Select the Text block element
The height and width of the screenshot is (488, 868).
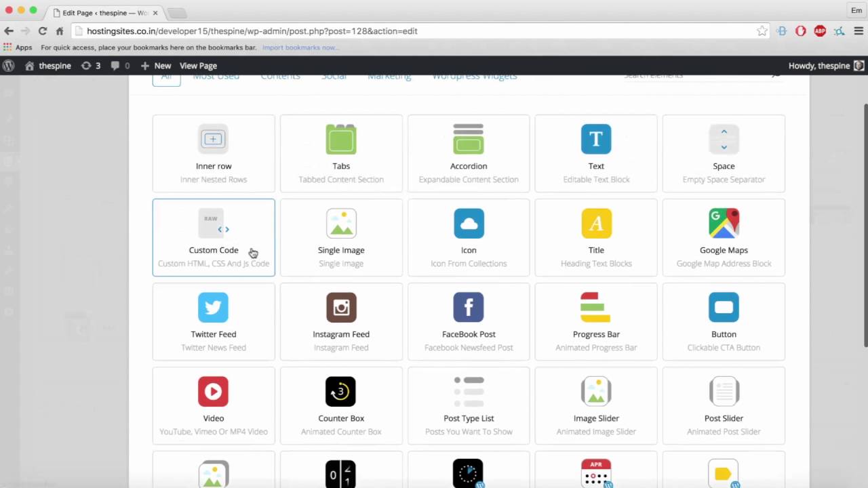click(596, 153)
